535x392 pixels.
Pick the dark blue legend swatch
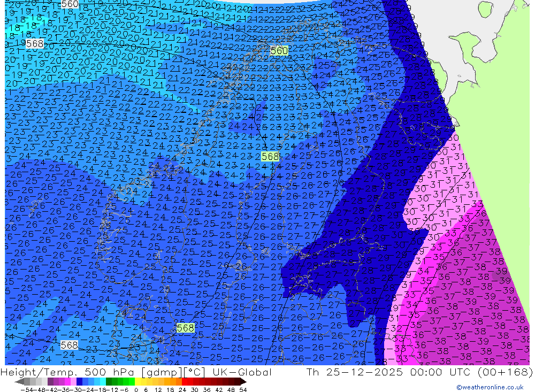(79, 382)
